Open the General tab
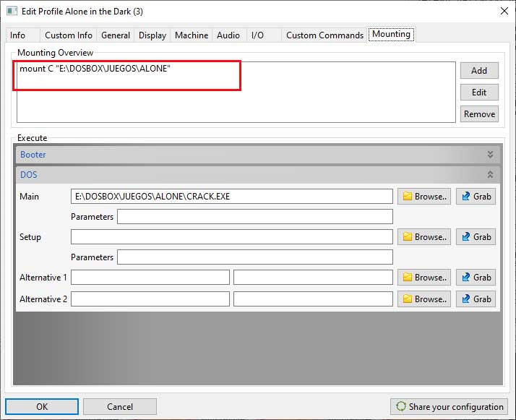 coord(116,35)
